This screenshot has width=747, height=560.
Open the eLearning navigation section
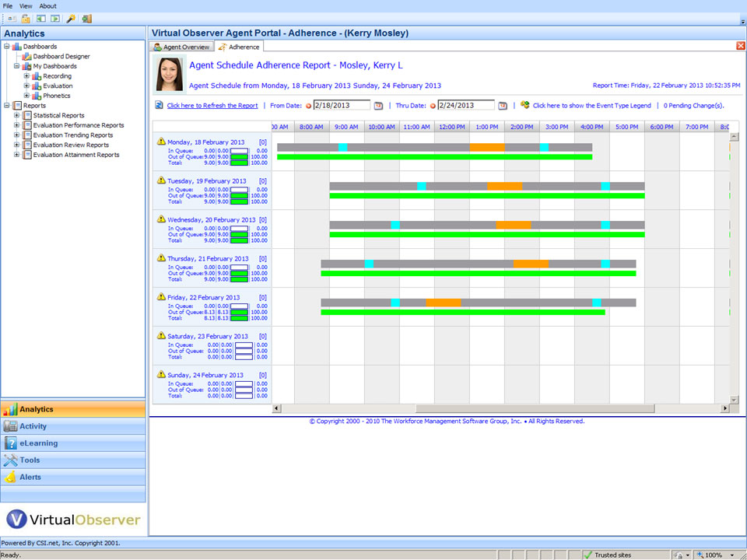(73, 443)
